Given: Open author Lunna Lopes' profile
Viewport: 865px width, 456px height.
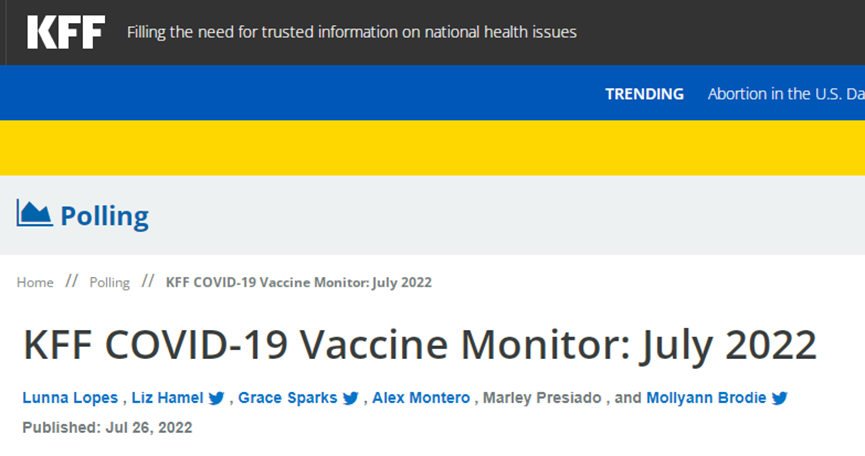Looking at the screenshot, I should coord(70,398).
